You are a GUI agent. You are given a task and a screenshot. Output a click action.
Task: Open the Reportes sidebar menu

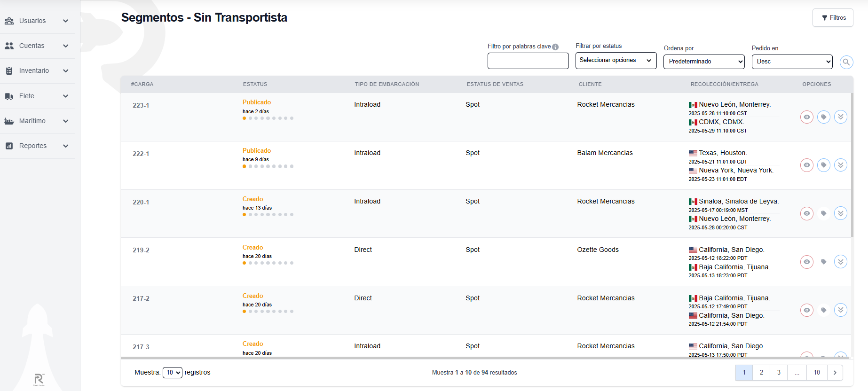coord(37,146)
